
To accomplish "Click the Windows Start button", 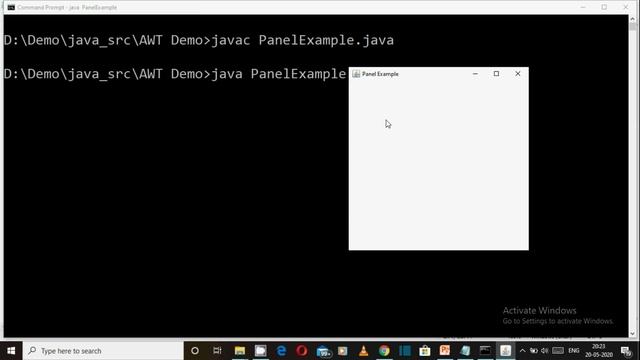I will (x=11, y=351).
